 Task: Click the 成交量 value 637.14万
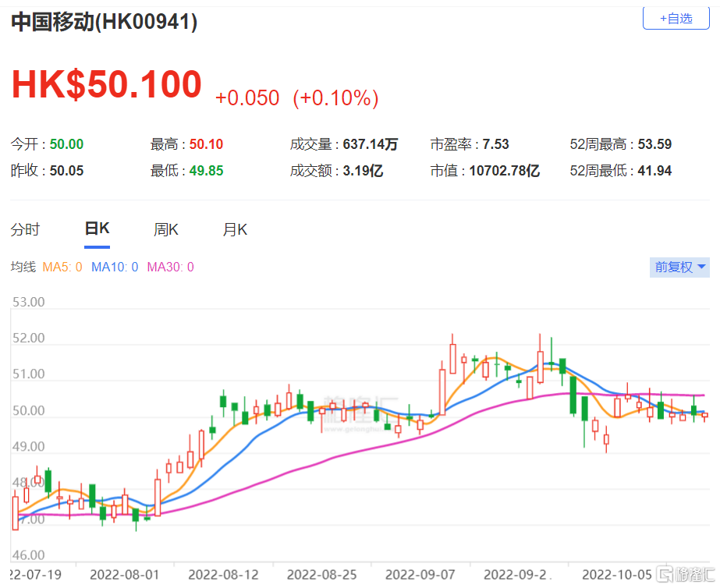pos(370,144)
